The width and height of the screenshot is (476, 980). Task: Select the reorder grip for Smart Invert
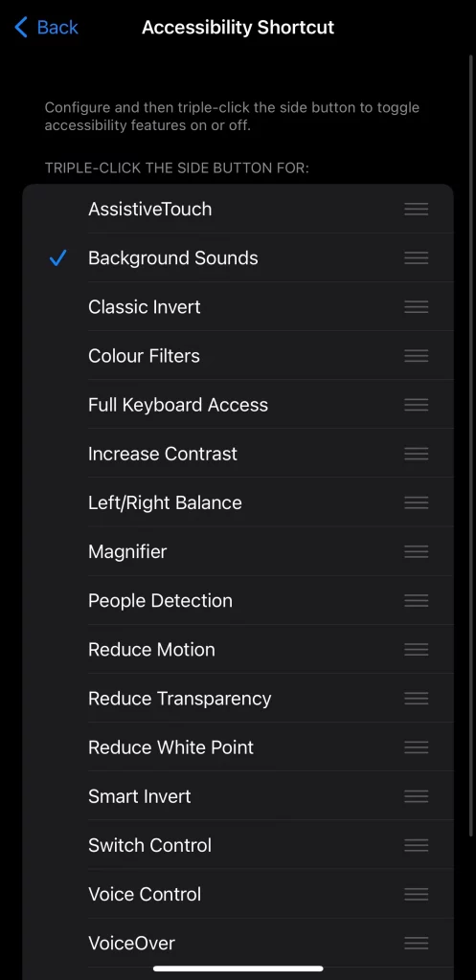pyautogui.click(x=416, y=796)
